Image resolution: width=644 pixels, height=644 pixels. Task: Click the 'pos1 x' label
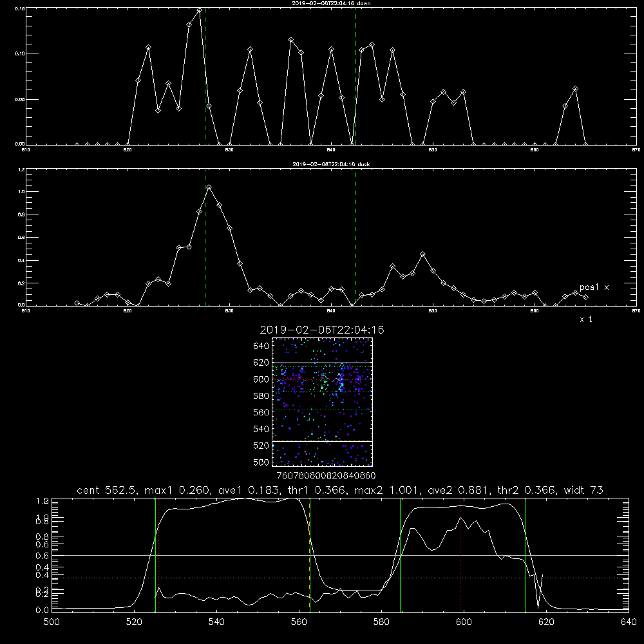coord(594,287)
